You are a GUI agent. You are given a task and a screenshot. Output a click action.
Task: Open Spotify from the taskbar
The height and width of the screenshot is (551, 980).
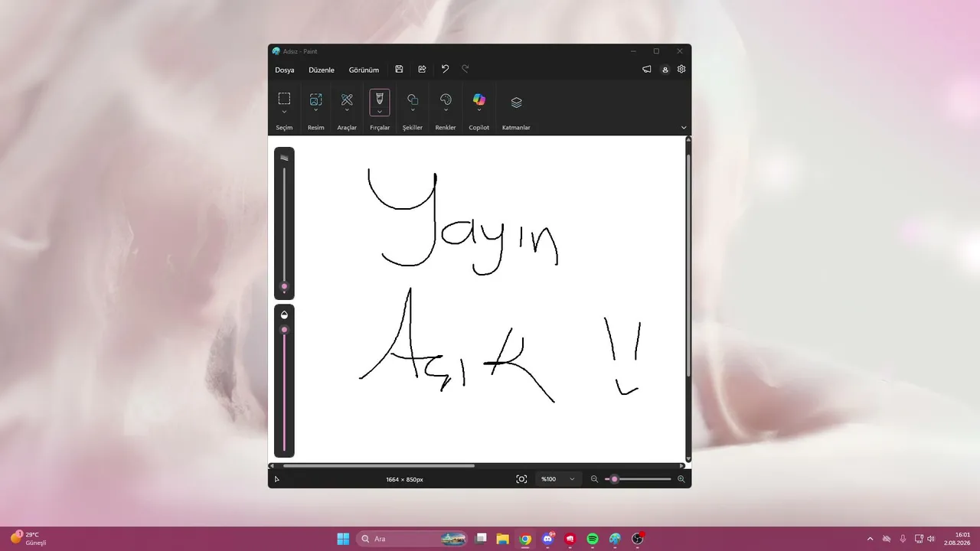tap(593, 539)
